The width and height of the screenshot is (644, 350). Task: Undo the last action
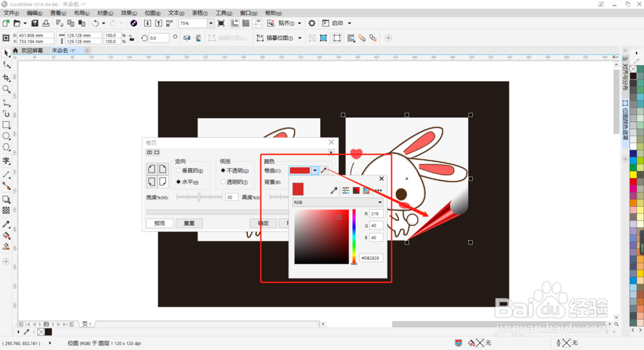(95, 23)
